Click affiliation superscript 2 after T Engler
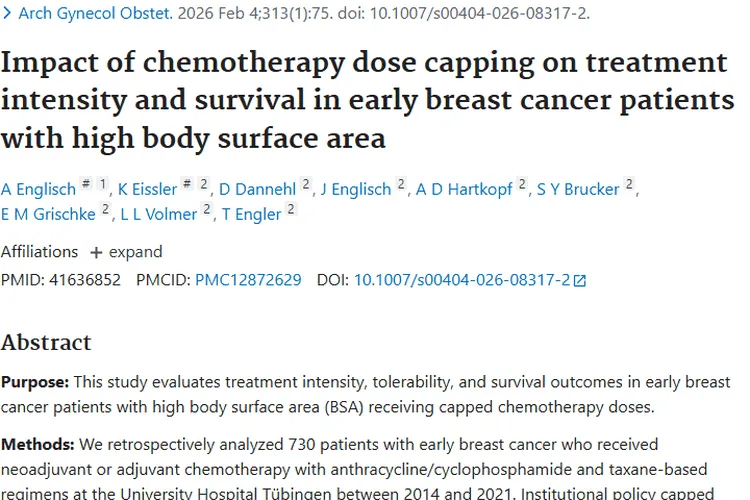The width and height of the screenshot is (750, 500). (291, 208)
